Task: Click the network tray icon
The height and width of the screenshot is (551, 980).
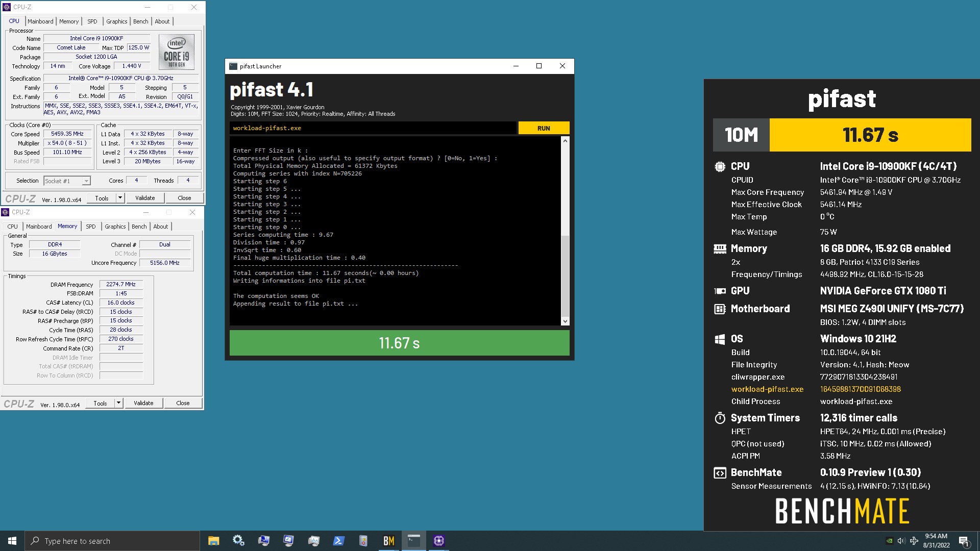Action: click(x=914, y=541)
